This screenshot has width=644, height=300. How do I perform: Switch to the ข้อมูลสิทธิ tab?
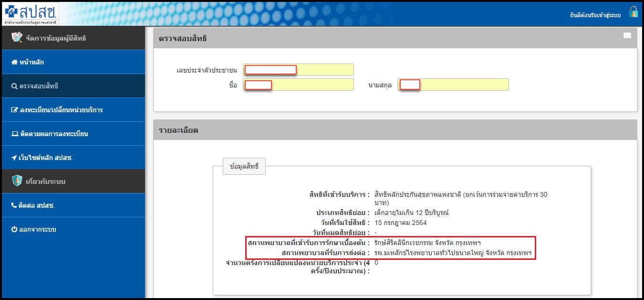[244, 167]
